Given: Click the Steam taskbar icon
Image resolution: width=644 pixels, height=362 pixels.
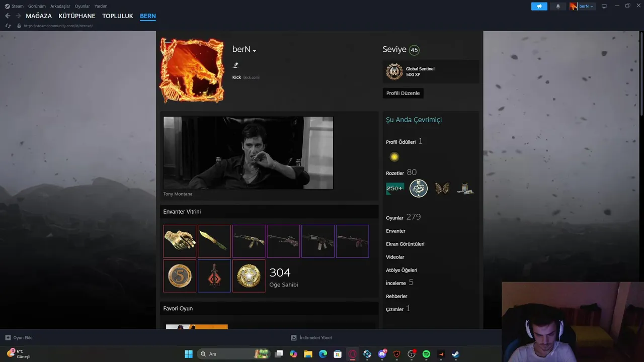Looking at the screenshot, I should pos(455,354).
